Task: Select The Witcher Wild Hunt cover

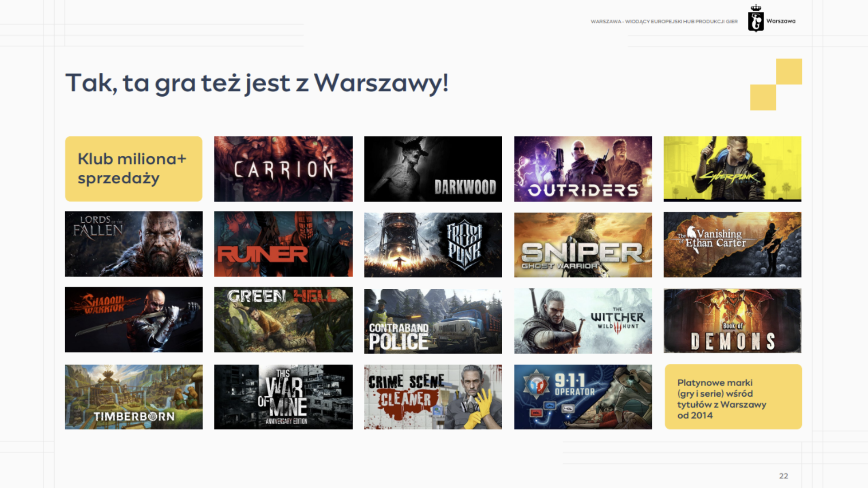Action: pos(583,321)
